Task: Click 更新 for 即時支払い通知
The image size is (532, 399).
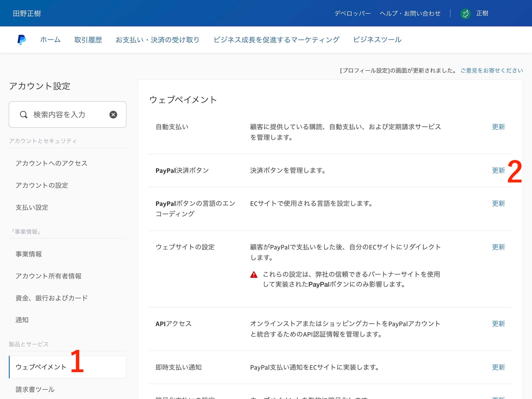Action: (x=498, y=367)
